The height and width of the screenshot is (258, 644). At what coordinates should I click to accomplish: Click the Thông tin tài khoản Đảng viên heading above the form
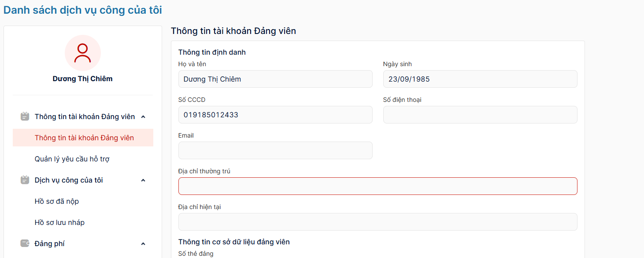(233, 31)
